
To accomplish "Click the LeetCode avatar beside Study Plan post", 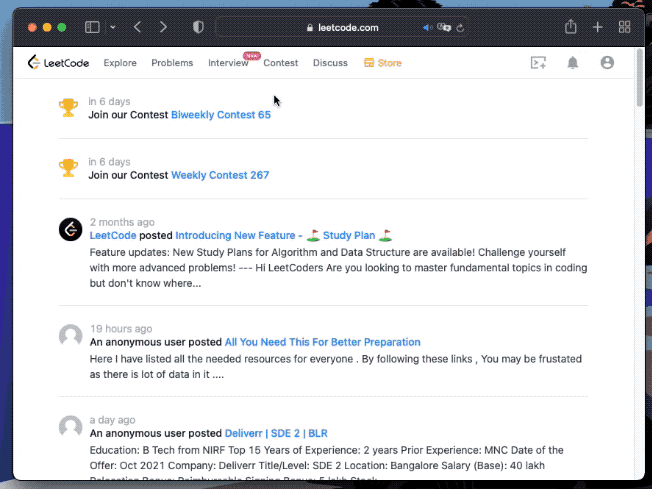I will pyautogui.click(x=70, y=229).
